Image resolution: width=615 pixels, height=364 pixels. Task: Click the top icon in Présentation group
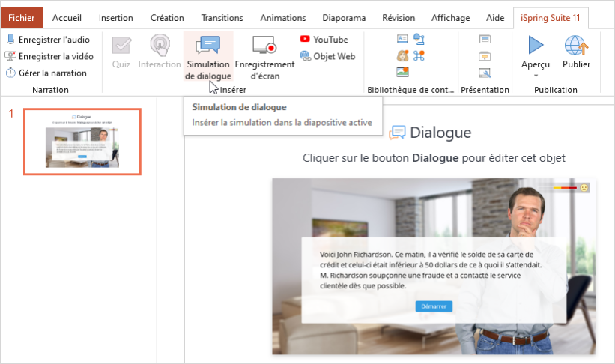pyautogui.click(x=485, y=39)
